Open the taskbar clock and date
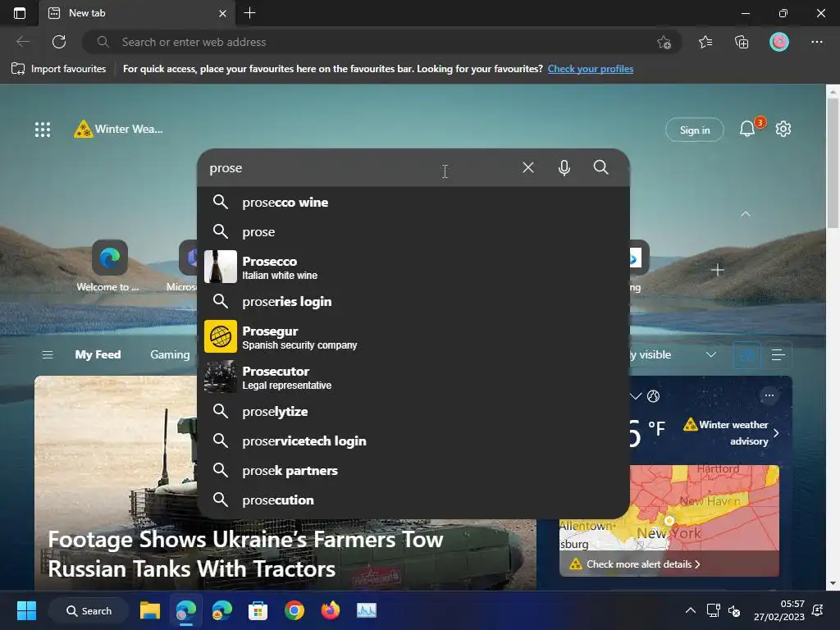This screenshot has width=840, height=630. (x=779, y=610)
